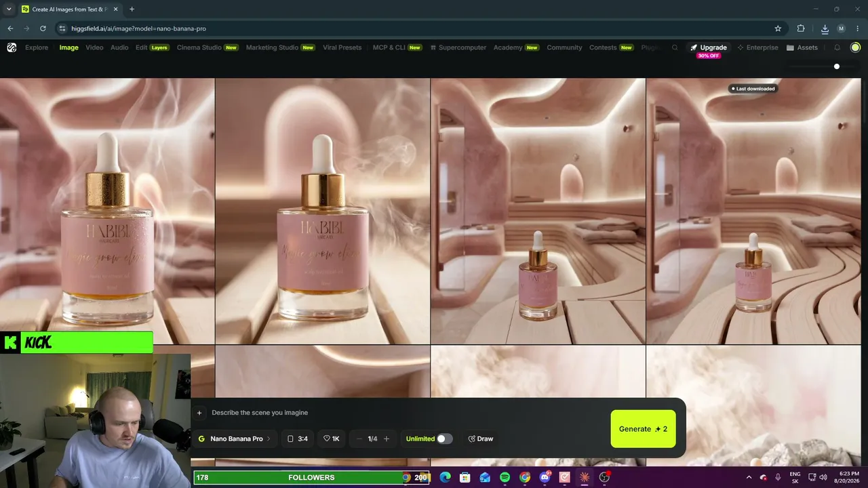This screenshot has width=868, height=488.
Task: Open the user profile avatar in Higgsfield
Action: pos(855,47)
